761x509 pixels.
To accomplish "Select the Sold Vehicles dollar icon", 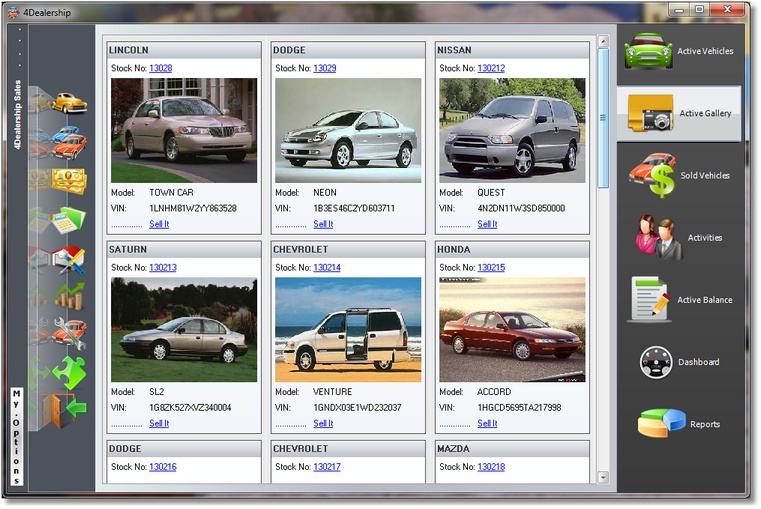I will [652, 175].
